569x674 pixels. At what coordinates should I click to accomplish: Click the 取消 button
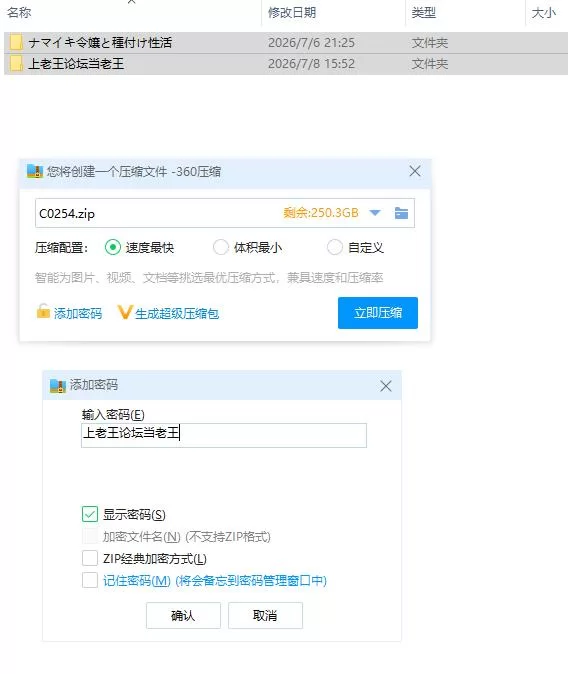[x=265, y=616]
